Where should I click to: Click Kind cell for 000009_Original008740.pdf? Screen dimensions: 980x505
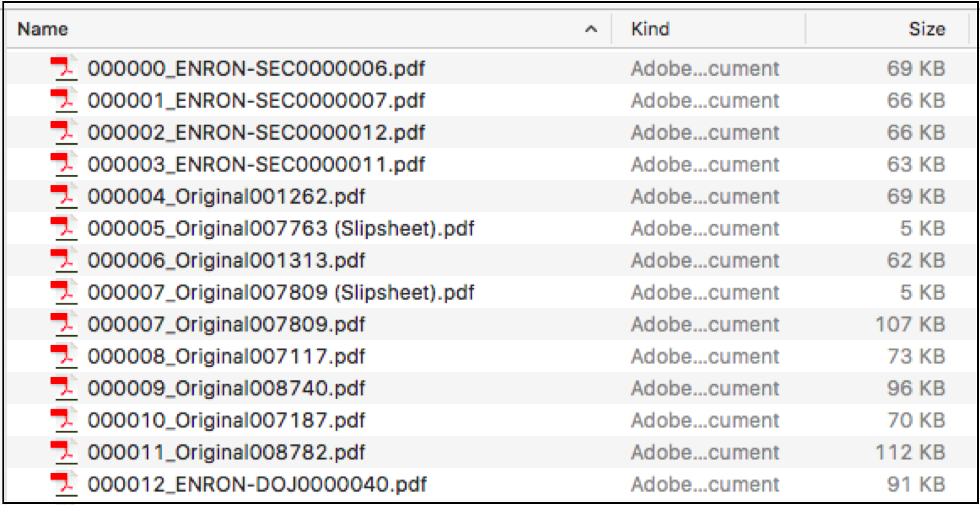click(x=705, y=388)
